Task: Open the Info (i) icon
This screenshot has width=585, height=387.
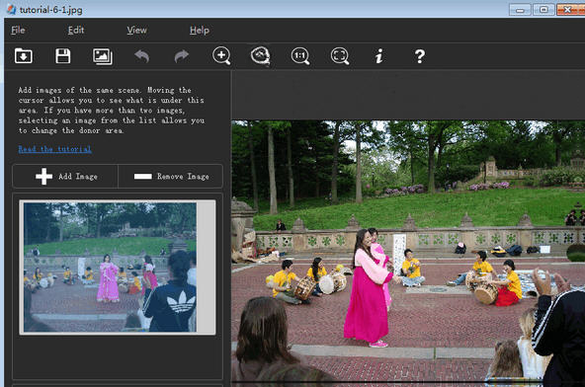Action: pos(379,56)
